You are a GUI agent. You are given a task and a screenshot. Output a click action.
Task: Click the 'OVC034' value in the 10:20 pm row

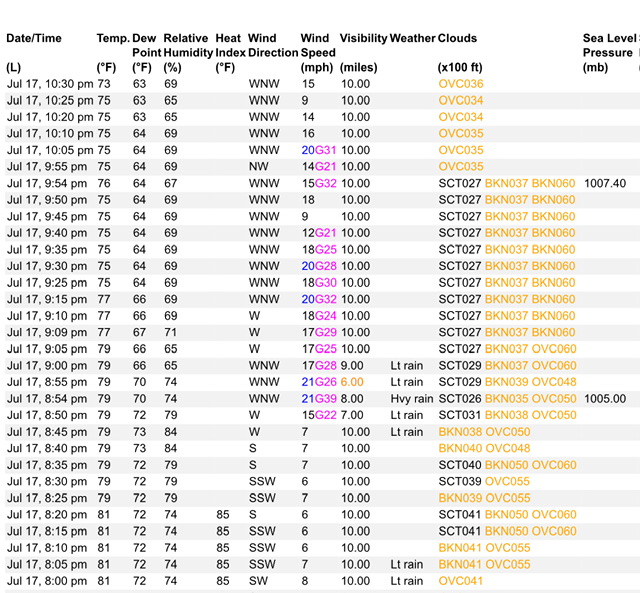[x=461, y=117]
